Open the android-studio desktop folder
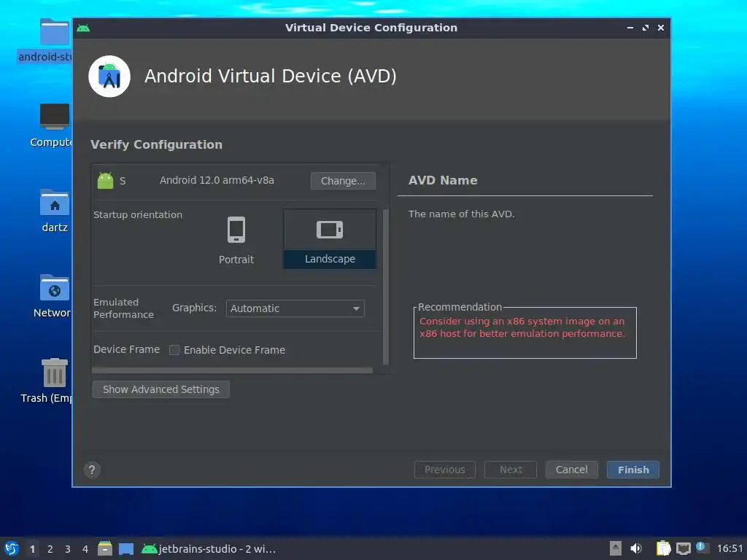 (54, 32)
